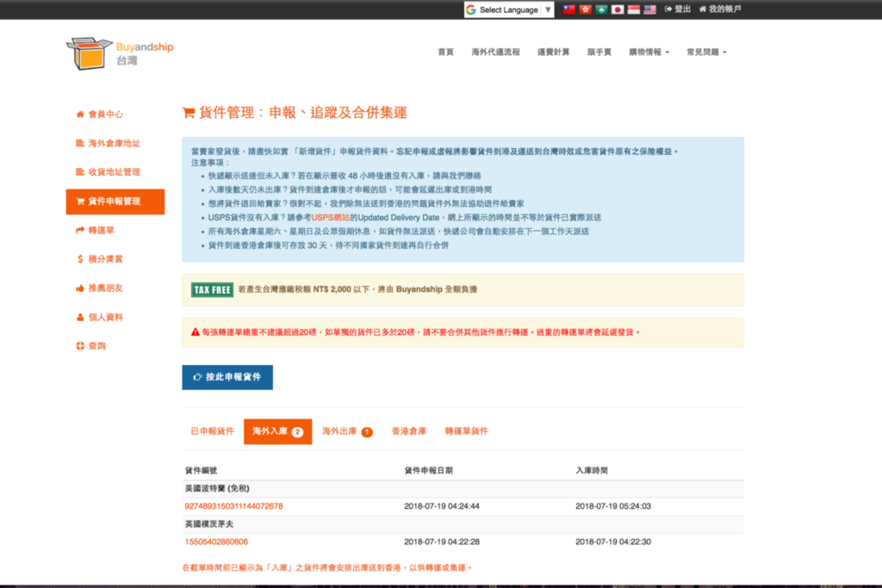Screen dimensions: 882x588
Task: Open 已申報貨件 tab
Action: point(212,431)
